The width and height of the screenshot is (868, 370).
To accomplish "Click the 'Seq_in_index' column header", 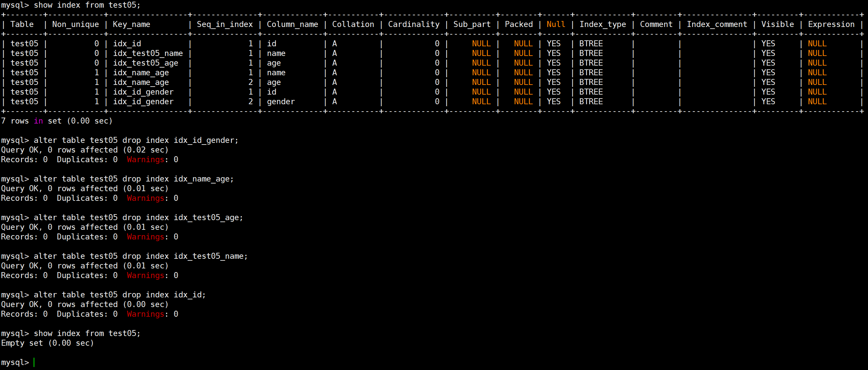I will [225, 25].
